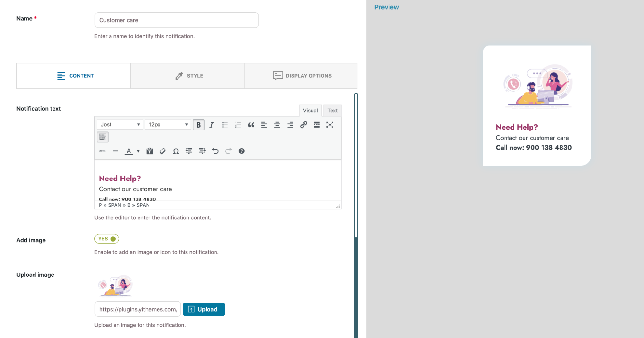The height and width of the screenshot is (338, 644).
Task: Align text left
Action: point(264,125)
